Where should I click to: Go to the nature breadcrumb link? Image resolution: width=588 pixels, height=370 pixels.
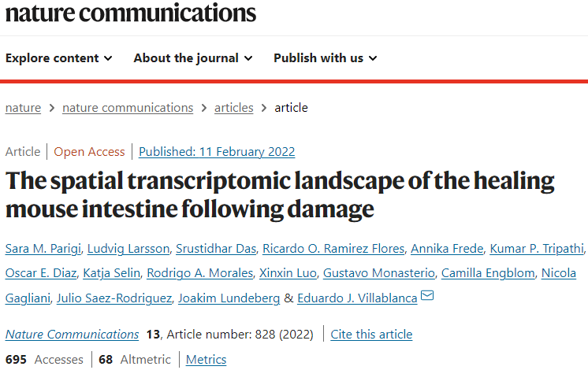23,108
